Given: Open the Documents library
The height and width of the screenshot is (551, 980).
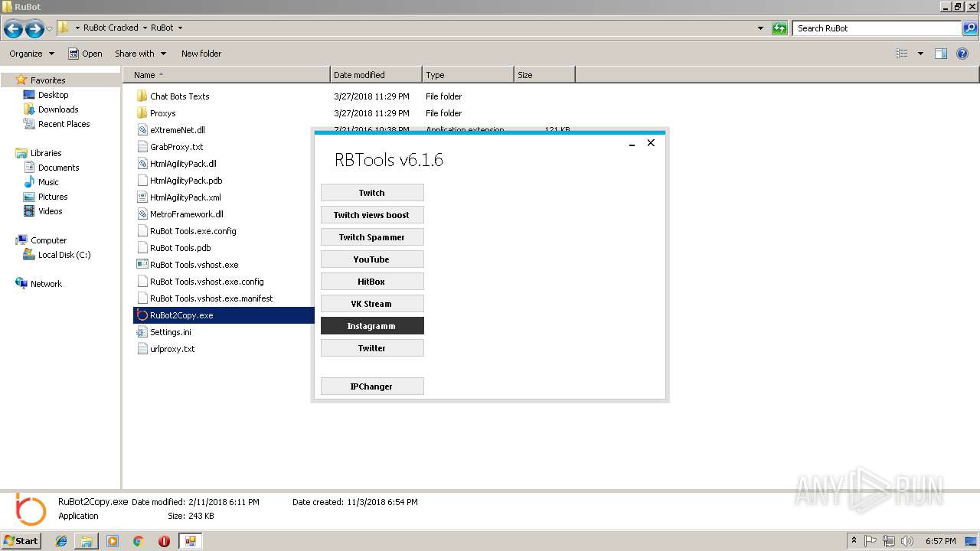Looking at the screenshot, I should click(59, 168).
